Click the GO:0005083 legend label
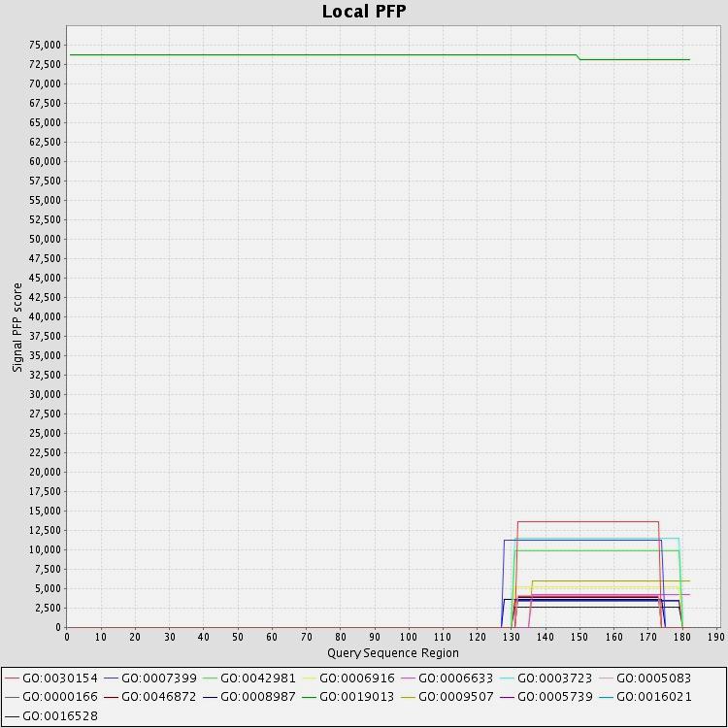 pyautogui.click(x=645, y=678)
